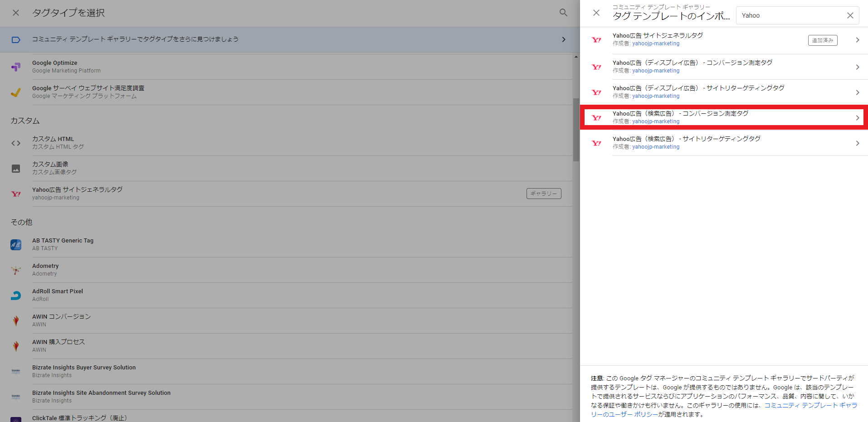Open ディスプレイ広告 サイトリターゲティングタグ chevron
Viewport: 868px width, 422px height.
857,92
